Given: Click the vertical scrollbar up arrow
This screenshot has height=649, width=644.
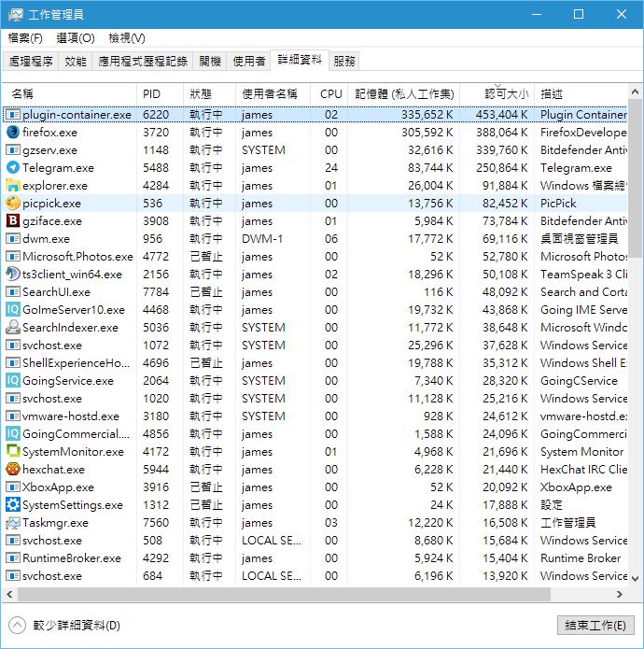Looking at the screenshot, I should (636, 92).
